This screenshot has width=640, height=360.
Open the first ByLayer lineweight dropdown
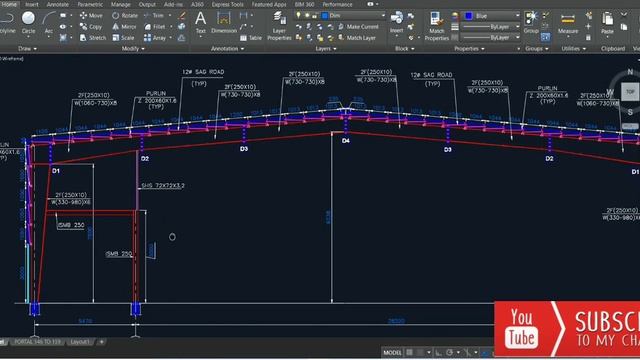coord(491,27)
